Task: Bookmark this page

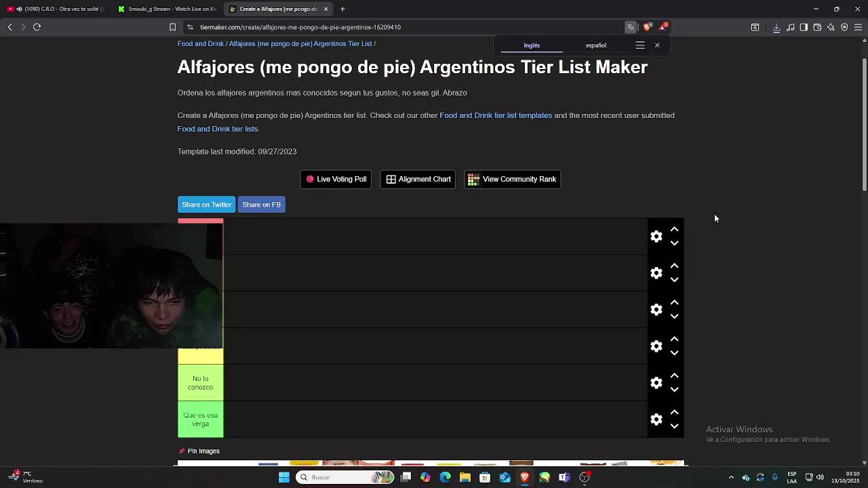Action: pyautogui.click(x=172, y=27)
